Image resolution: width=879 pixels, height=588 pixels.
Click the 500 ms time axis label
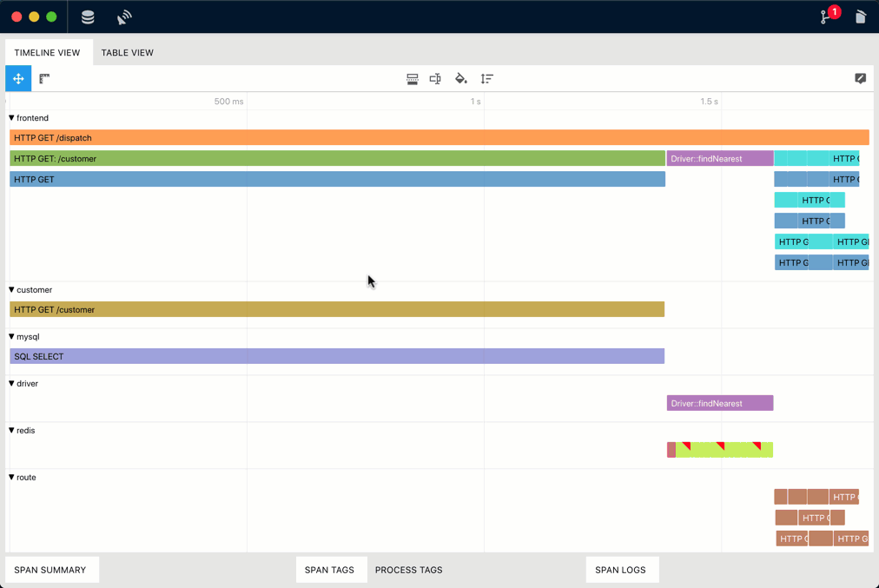[228, 102]
